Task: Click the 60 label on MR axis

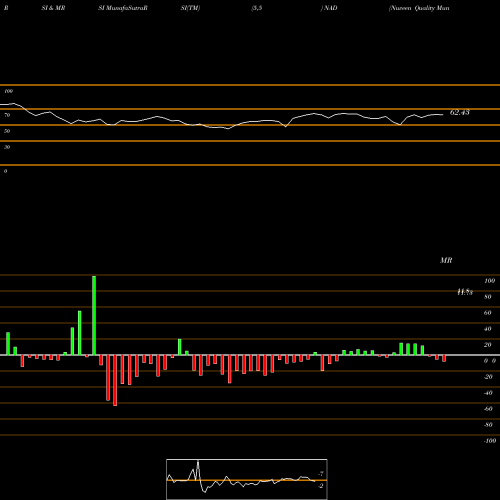Action: click(488, 313)
